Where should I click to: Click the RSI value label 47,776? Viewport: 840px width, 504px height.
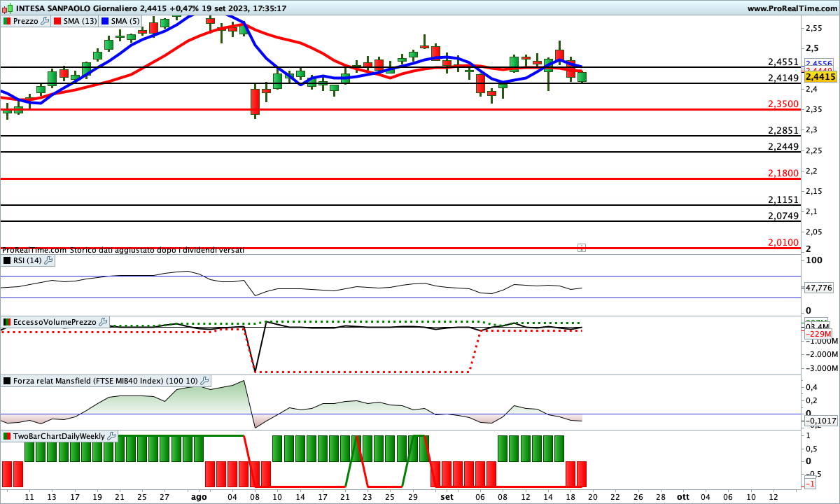(818, 288)
